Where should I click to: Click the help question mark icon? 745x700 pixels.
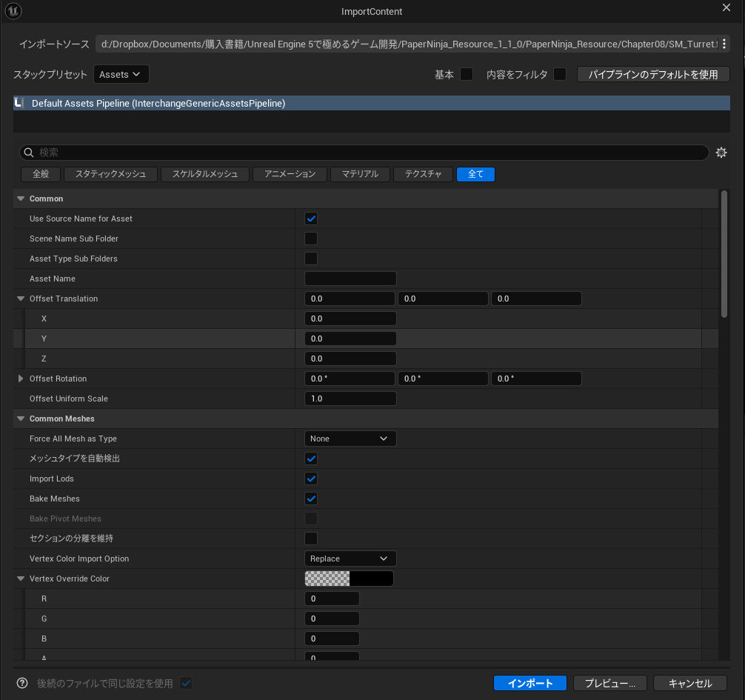pyautogui.click(x=22, y=683)
